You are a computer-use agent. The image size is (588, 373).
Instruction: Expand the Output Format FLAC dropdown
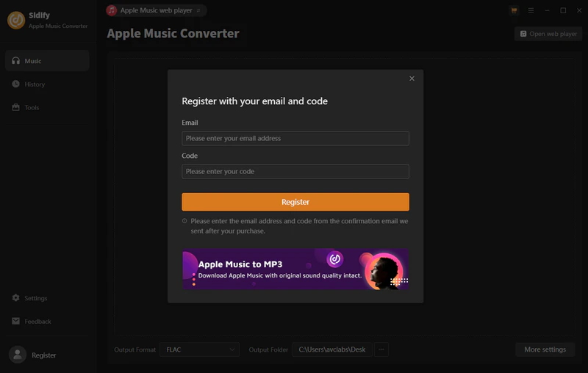pos(199,350)
